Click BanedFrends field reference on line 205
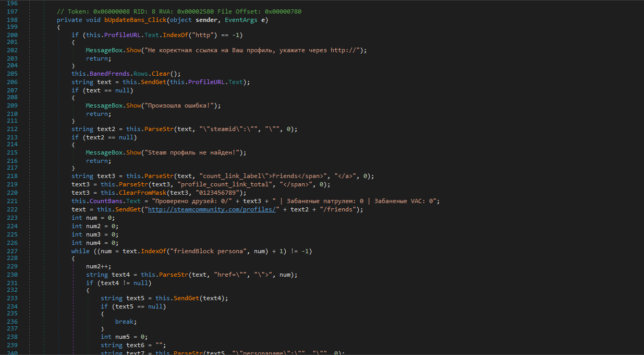The height and width of the screenshot is (355, 644). (110, 74)
